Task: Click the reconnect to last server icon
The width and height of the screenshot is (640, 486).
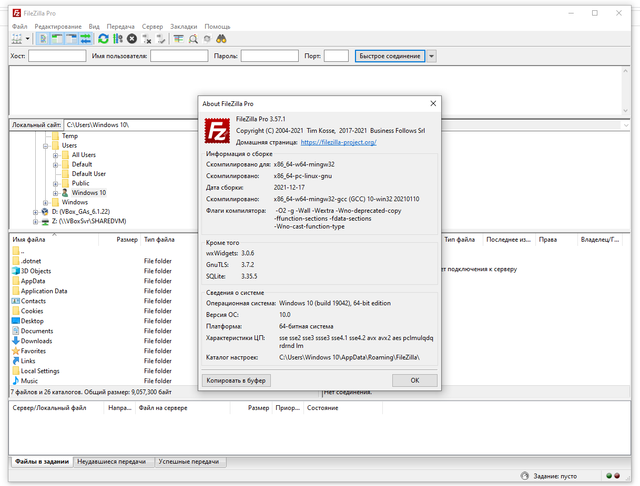Action: 161,39
